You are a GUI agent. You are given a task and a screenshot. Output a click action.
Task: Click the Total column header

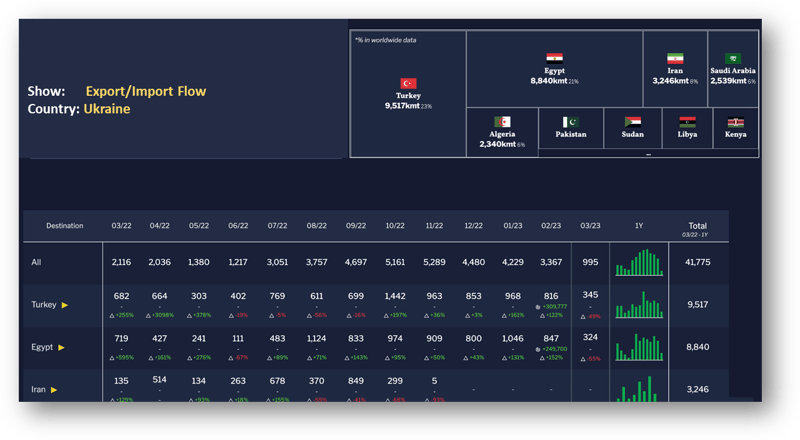pos(697,226)
